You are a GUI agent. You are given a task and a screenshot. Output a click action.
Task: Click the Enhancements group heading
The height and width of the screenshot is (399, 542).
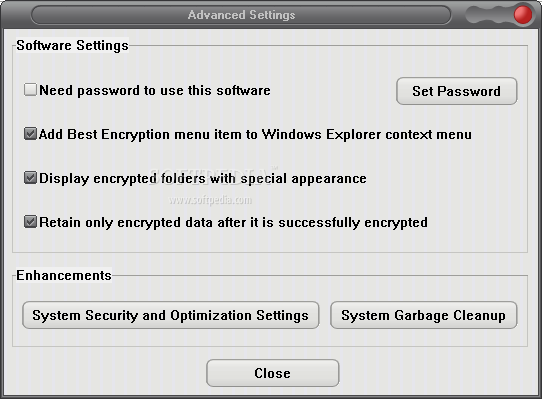click(64, 275)
